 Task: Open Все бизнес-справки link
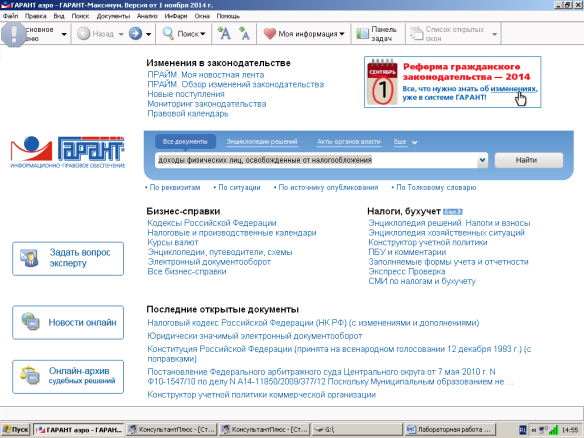187,272
